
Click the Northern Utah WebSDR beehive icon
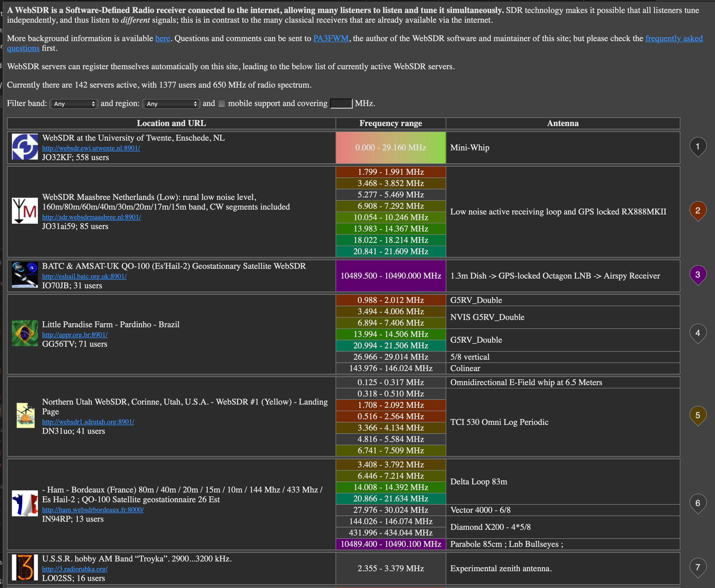pyautogui.click(x=25, y=415)
